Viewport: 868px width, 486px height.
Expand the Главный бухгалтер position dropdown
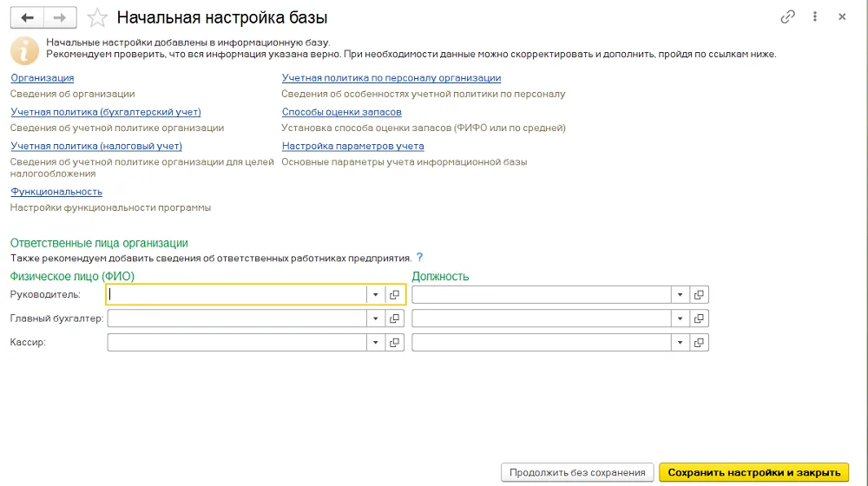(680, 319)
